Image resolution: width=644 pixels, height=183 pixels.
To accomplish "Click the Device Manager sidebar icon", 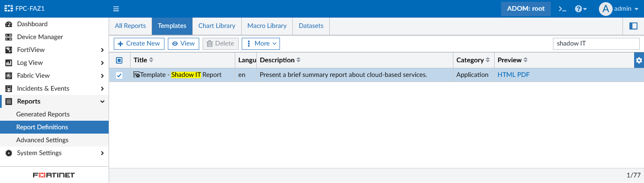I will pyautogui.click(x=9, y=37).
